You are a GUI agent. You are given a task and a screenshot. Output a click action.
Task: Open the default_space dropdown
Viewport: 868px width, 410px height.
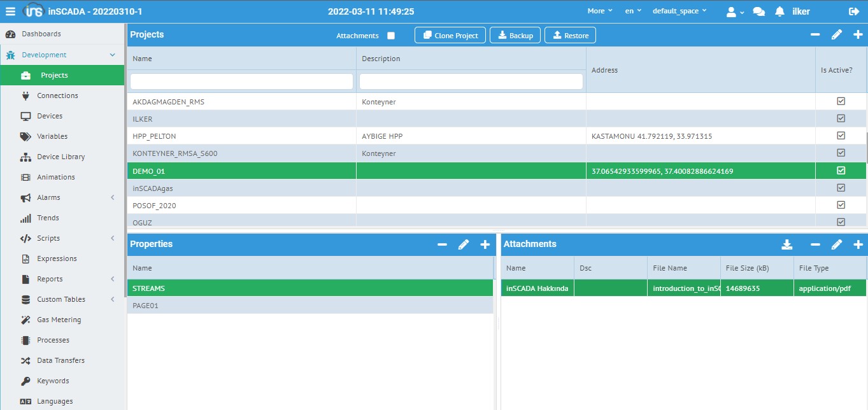click(679, 11)
